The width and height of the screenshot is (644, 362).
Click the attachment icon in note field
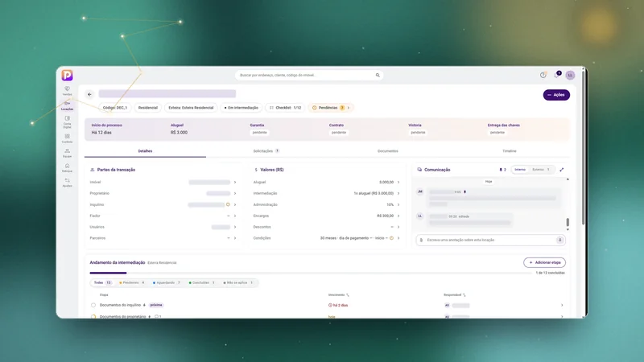(421, 240)
